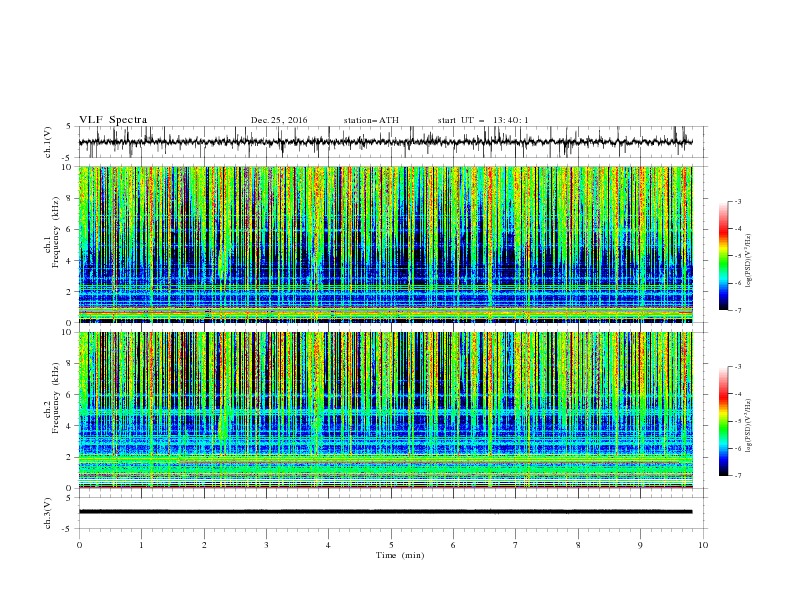Image resolution: width=792 pixels, height=612 pixels.
Task: Click time axis tick label '1'
Action: [141, 545]
